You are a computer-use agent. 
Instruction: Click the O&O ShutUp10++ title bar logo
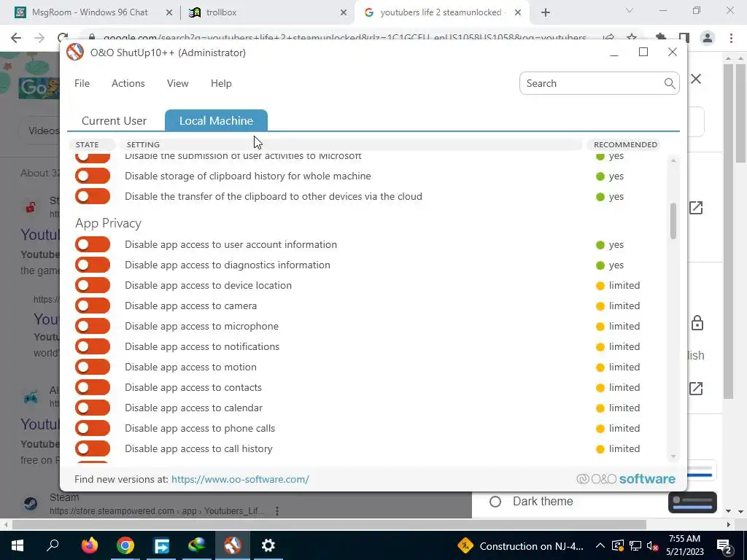tap(75, 52)
